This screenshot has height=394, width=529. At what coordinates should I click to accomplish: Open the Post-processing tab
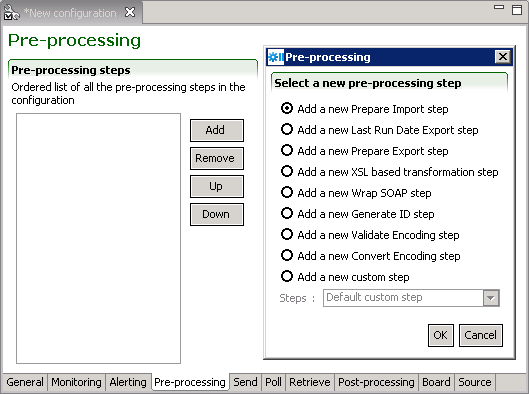point(376,382)
